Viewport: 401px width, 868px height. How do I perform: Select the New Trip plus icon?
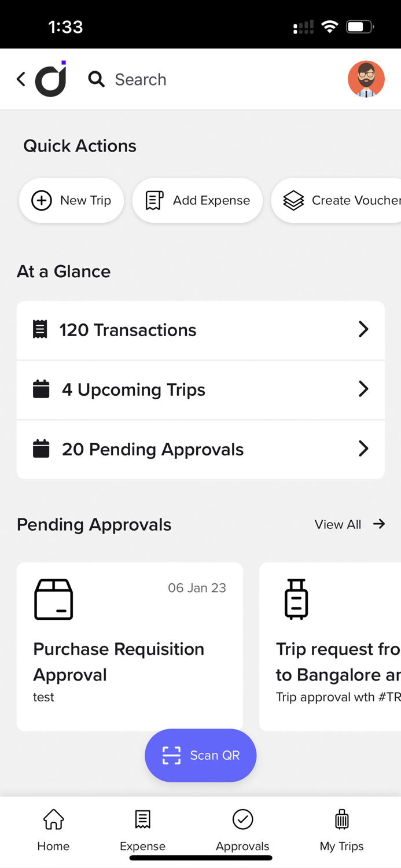point(41,200)
